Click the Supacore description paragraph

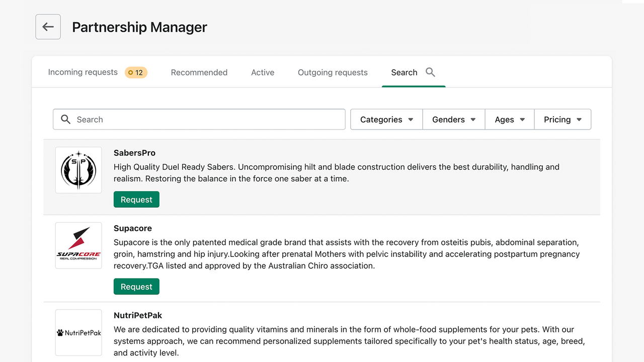(347, 254)
